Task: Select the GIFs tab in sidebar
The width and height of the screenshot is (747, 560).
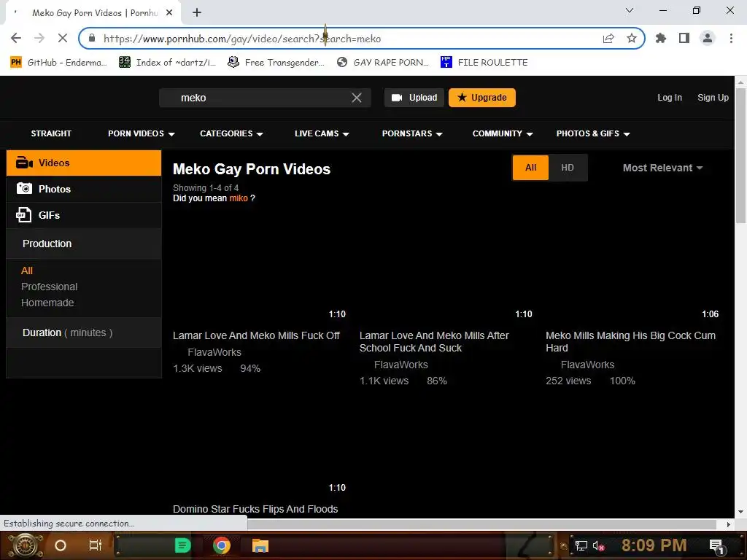Action: tap(84, 215)
